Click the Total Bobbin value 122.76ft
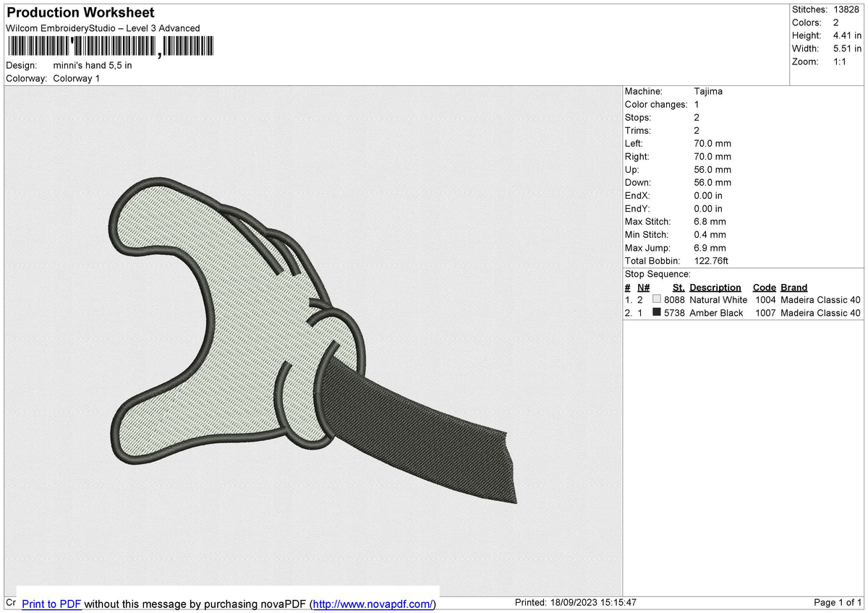The width and height of the screenshot is (868, 613). point(711,260)
